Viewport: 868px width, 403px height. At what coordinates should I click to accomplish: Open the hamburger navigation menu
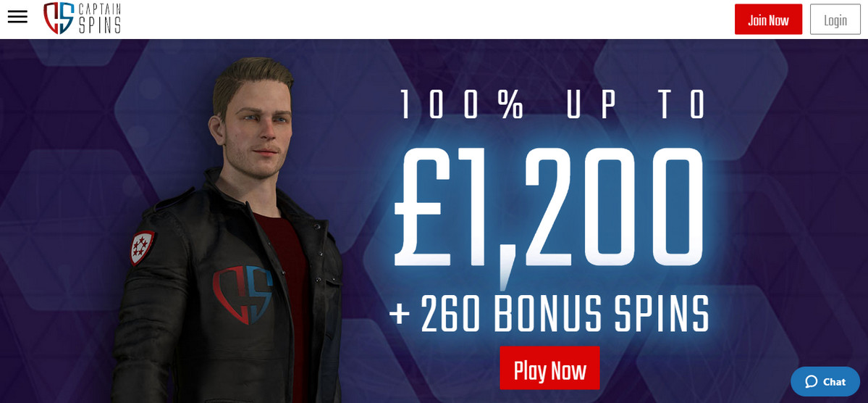tap(17, 17)
